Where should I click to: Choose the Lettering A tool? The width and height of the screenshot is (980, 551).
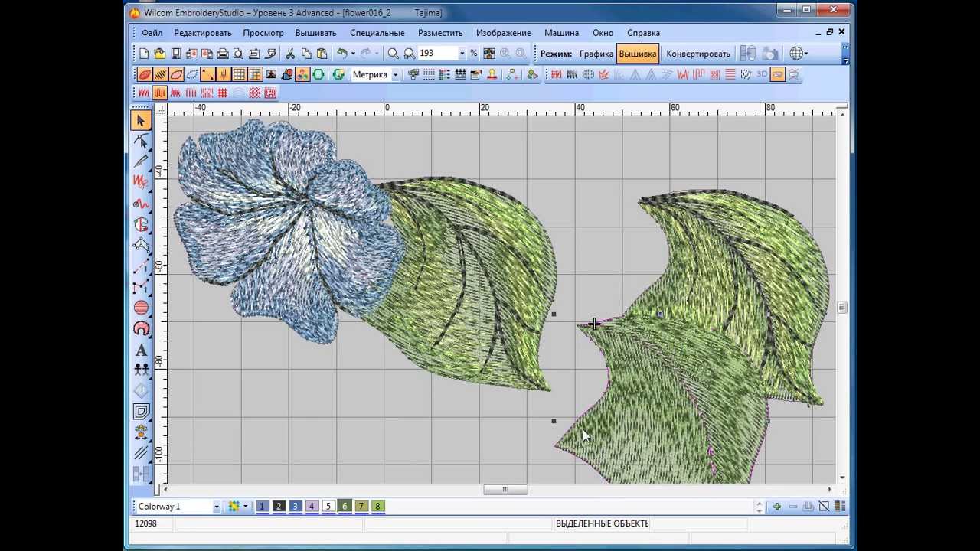(141, 350)
